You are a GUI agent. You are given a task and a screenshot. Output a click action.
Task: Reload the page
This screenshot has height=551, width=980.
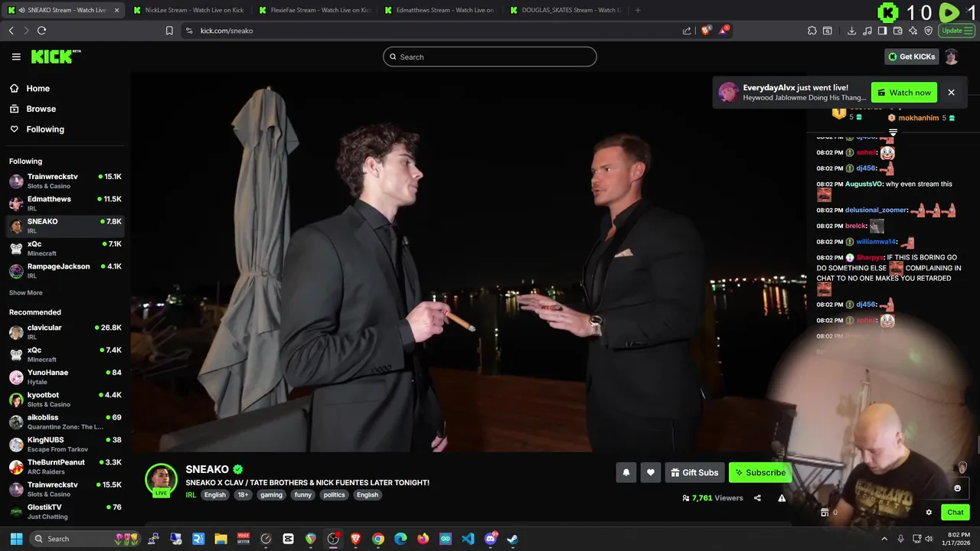pyautogui.click(x=41, y=31)
